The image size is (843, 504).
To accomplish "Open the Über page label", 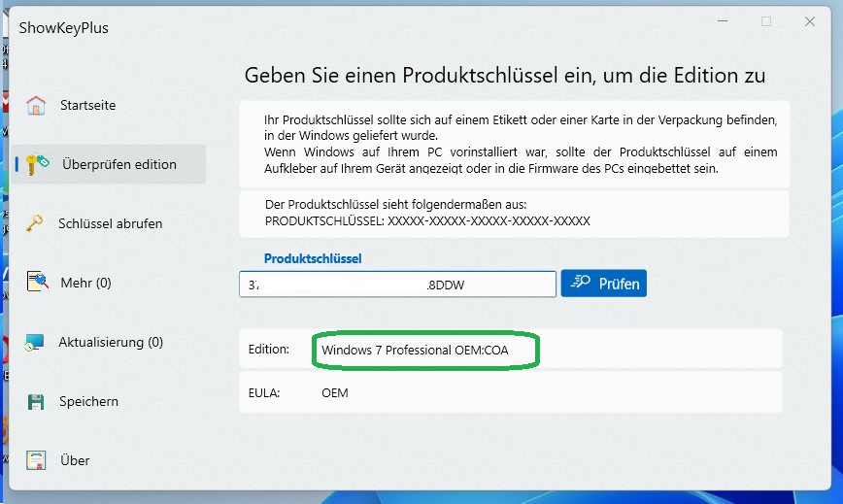I will [75, 460].
